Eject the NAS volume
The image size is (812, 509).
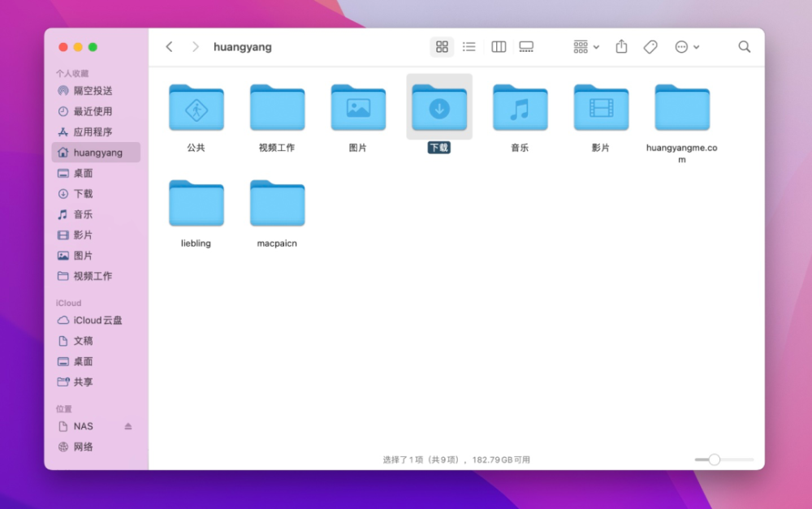[x=127, y=426]
